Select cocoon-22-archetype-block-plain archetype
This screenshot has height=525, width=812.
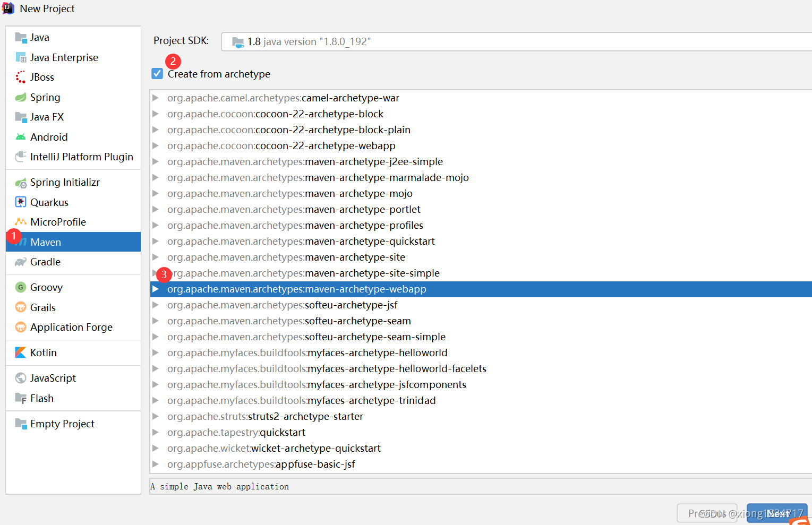click(481, 130)
